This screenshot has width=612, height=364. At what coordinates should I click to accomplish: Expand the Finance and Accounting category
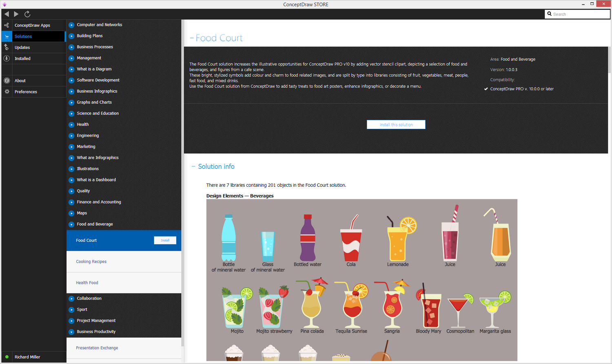[71, 202]
